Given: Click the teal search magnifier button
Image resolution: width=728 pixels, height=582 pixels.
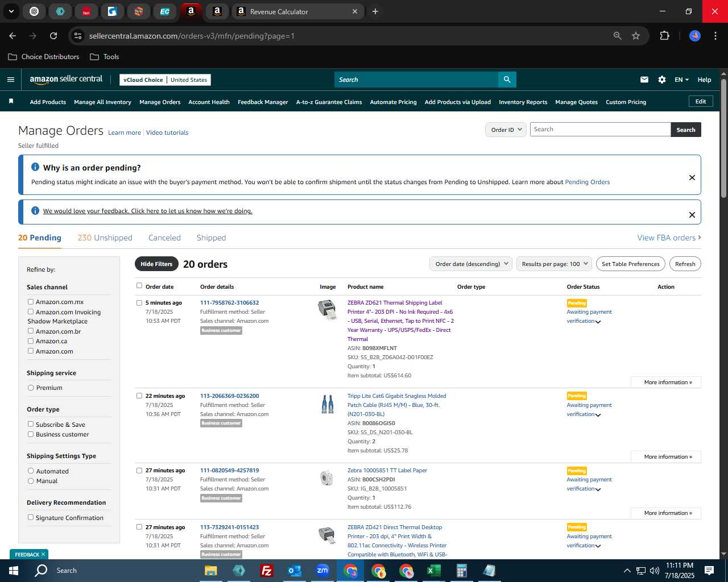Looking at the screenshot, I should tap(507, 80).
